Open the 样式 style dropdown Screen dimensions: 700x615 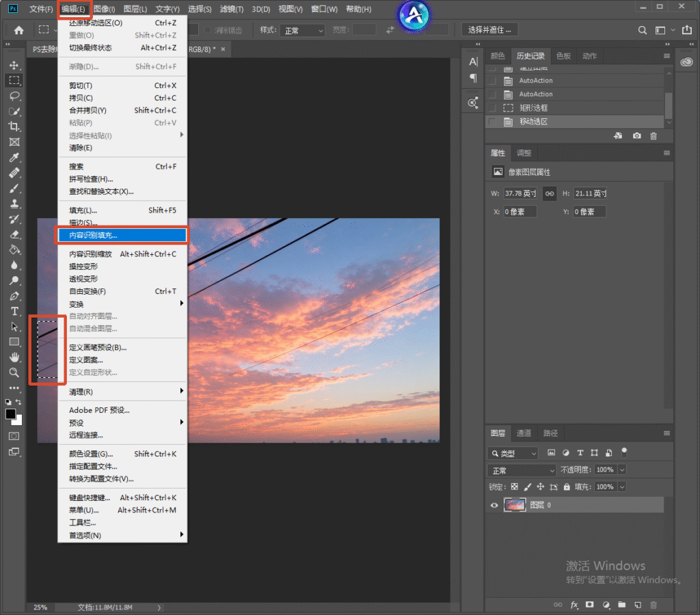coord(303,30)
